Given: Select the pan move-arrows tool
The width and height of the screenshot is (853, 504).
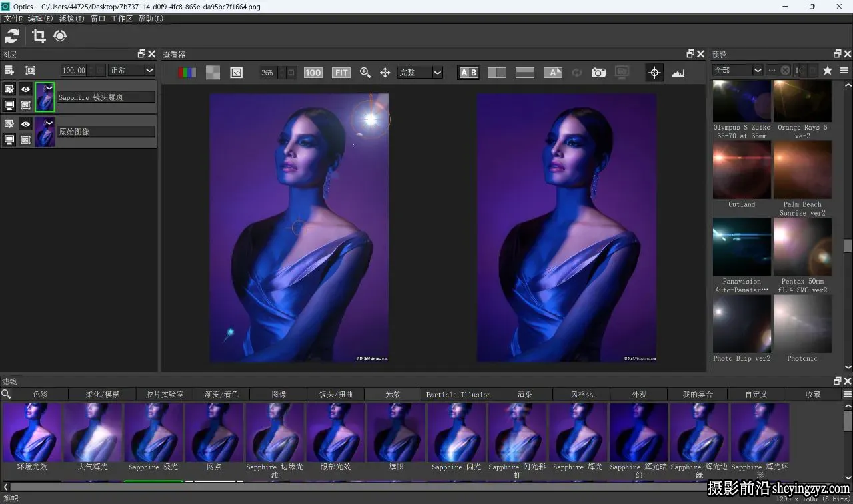Looking at the screenshot, I should coord(385,73).
